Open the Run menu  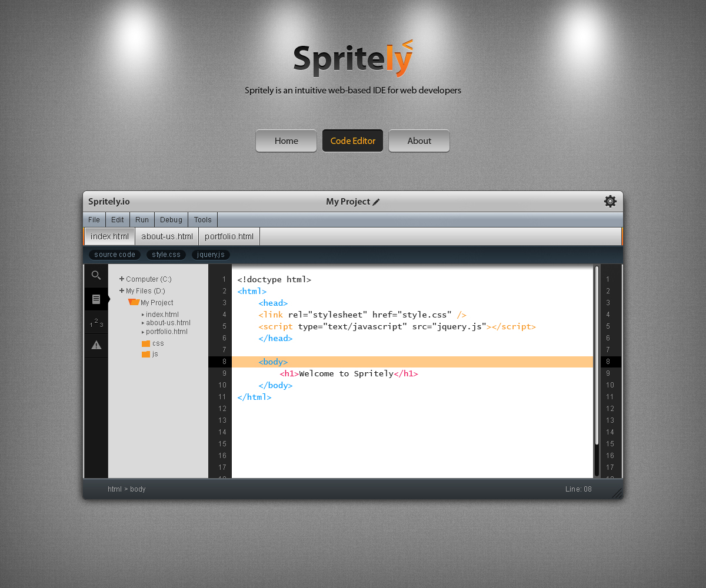[142, 220]
